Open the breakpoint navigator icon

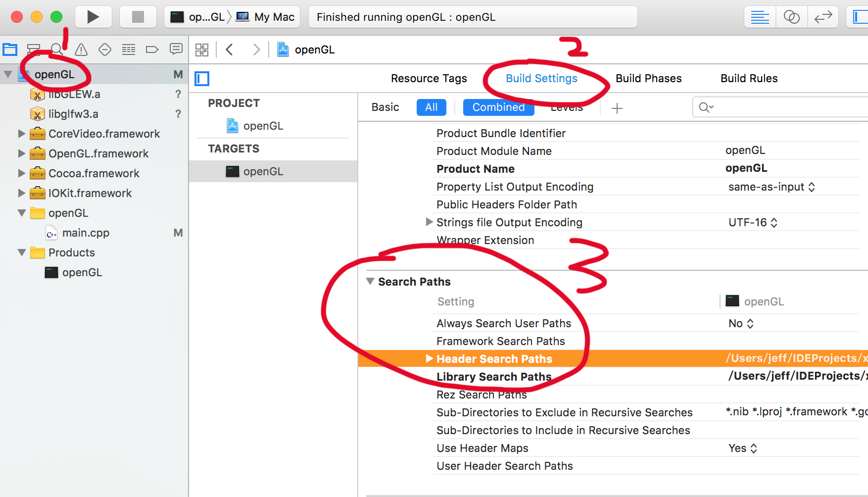152,50
